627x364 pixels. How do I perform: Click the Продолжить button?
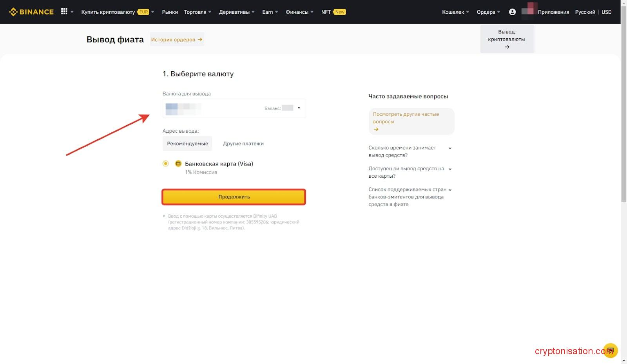[x=234, y=197]
